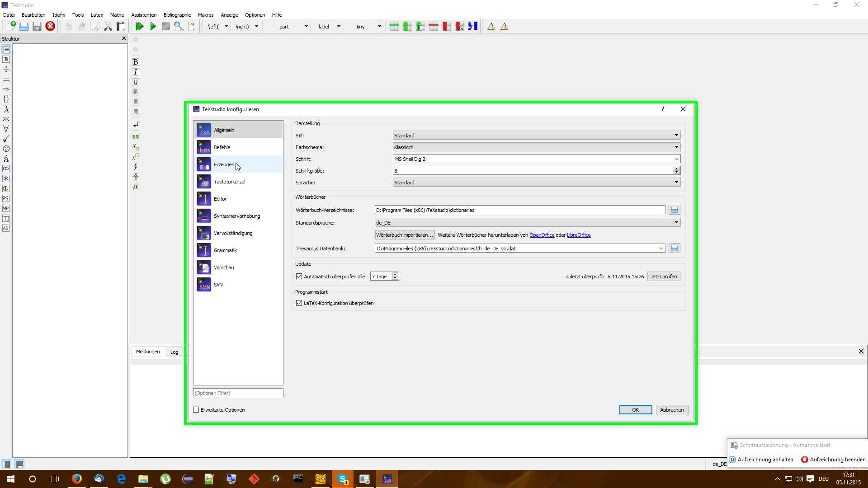Open the Optionen menu

pos(255,15)
